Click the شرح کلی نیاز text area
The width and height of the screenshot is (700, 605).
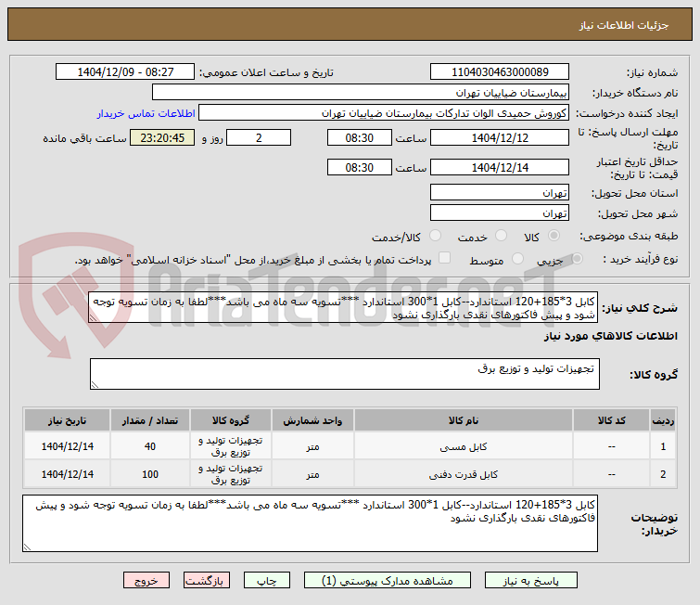point(343,307)
